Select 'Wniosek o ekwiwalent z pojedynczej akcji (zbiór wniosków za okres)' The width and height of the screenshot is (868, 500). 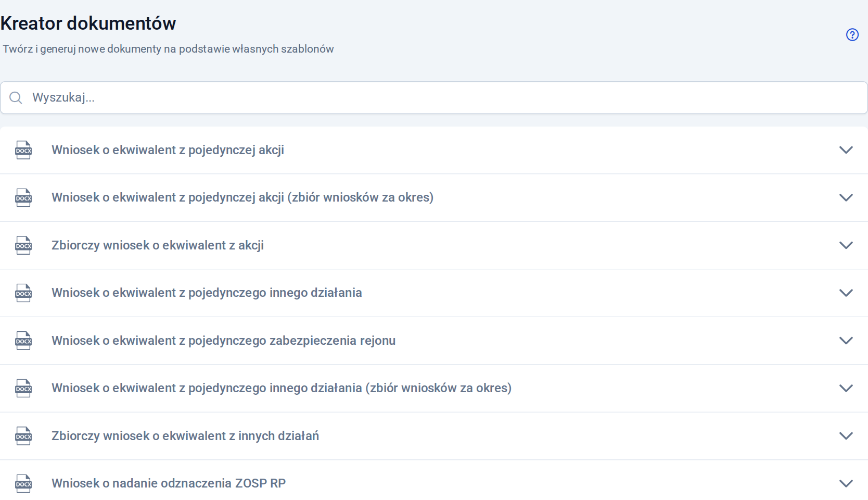coord(242,197)
